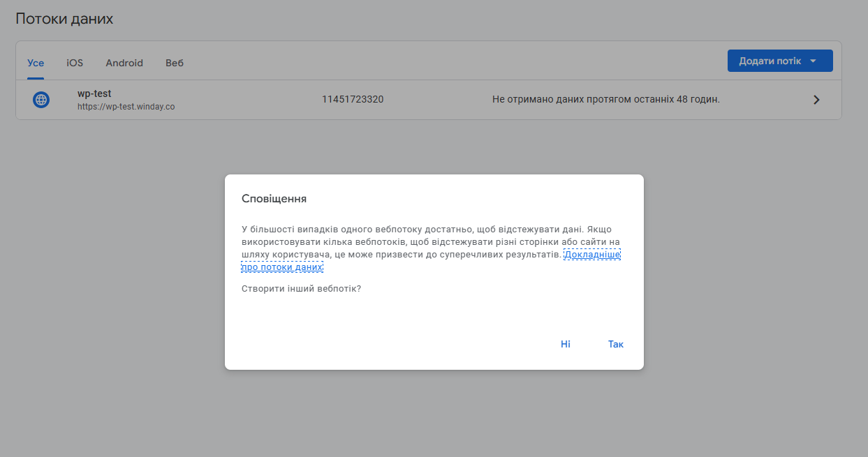
Task: Expand the dropdown arrow on Додати потік
Action: tap(813, 61)
